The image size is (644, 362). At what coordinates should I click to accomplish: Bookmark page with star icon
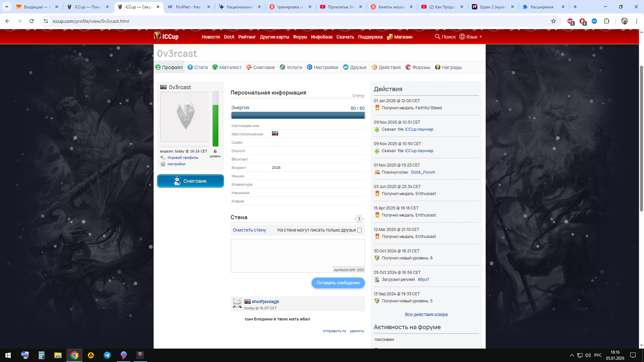[x=553, y=21]
